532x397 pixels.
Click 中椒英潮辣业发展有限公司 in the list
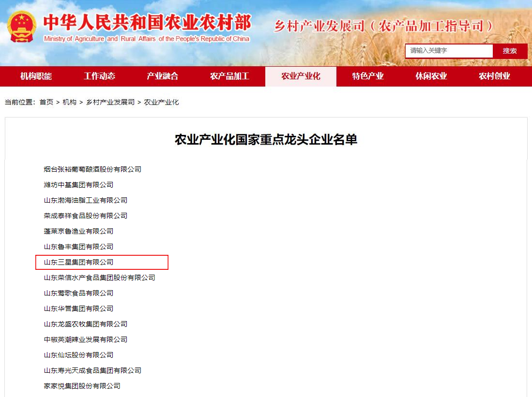coord(86,339)
